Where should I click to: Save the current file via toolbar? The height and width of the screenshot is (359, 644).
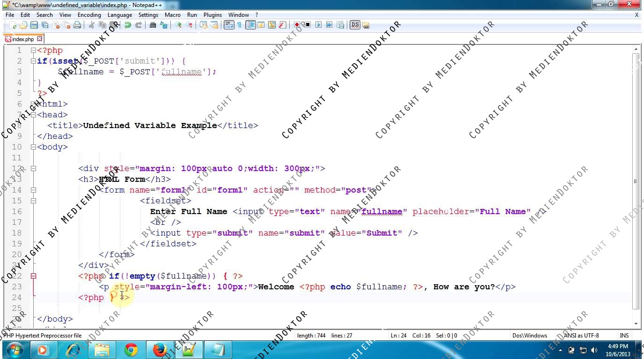[34, 25]
